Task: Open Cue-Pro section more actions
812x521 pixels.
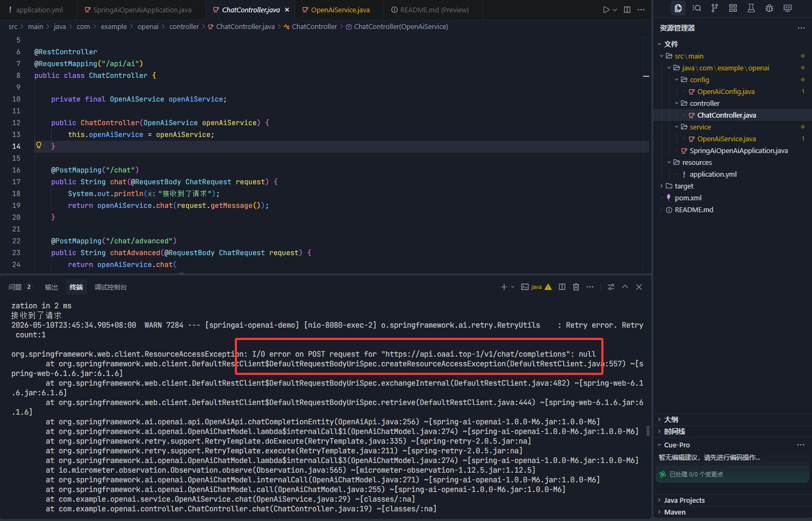Action: pyautogui.click(x=801, y=445)
